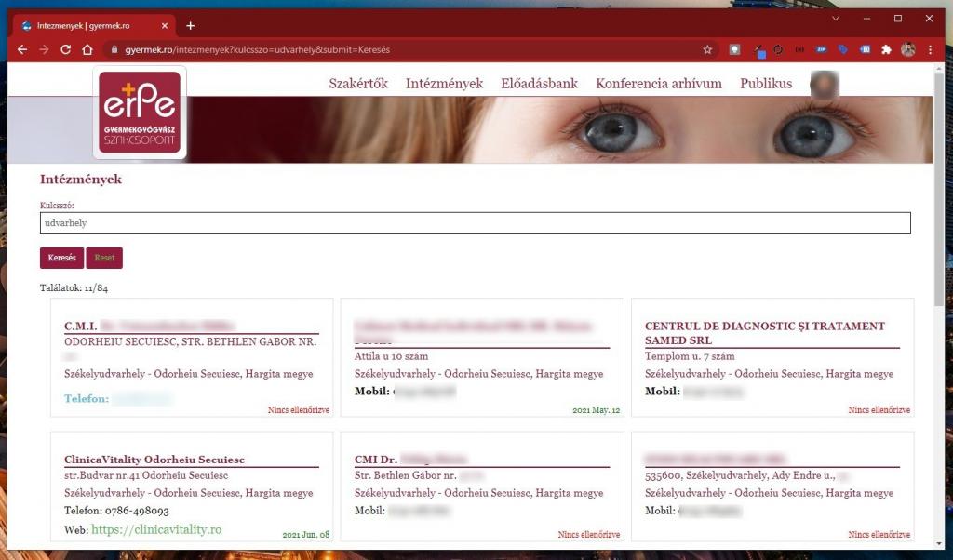Open Chrome's three-dot menu
The height and width of the screenshot is (560, 953).
(930, 49)
